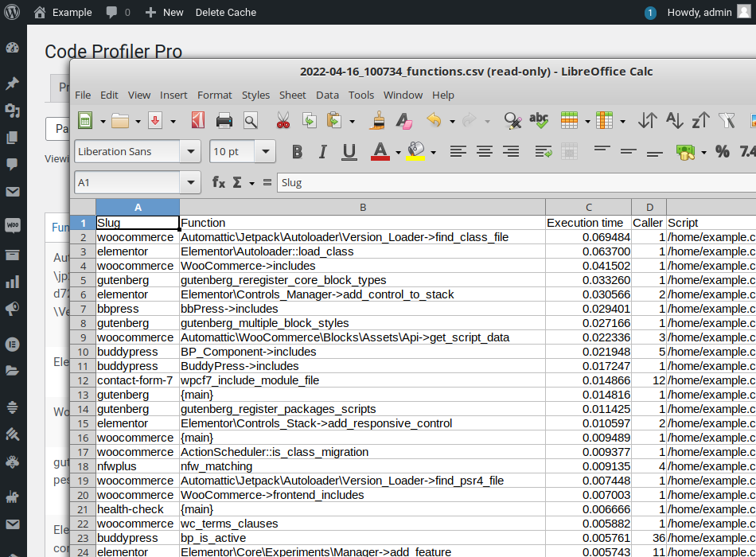The image size is (756, 557).
Task: Click the Print icon in Calc toolbar
Action: [x=224, y=121]
